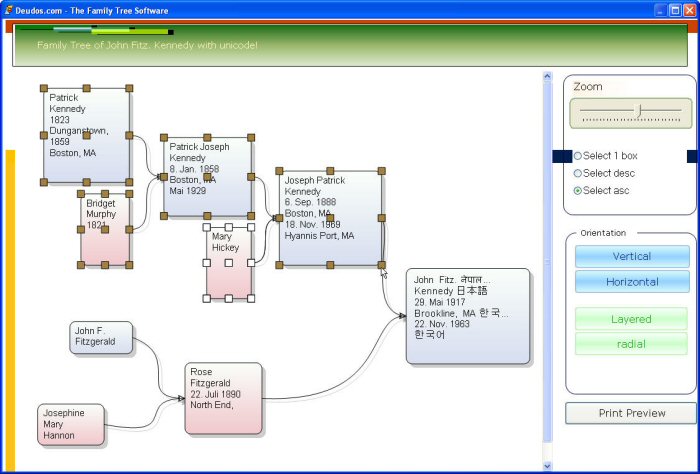Click the scroll down arrow of canvas scrollbar
700x474 pixels.
pyautogui.click(x=546, y=465)
